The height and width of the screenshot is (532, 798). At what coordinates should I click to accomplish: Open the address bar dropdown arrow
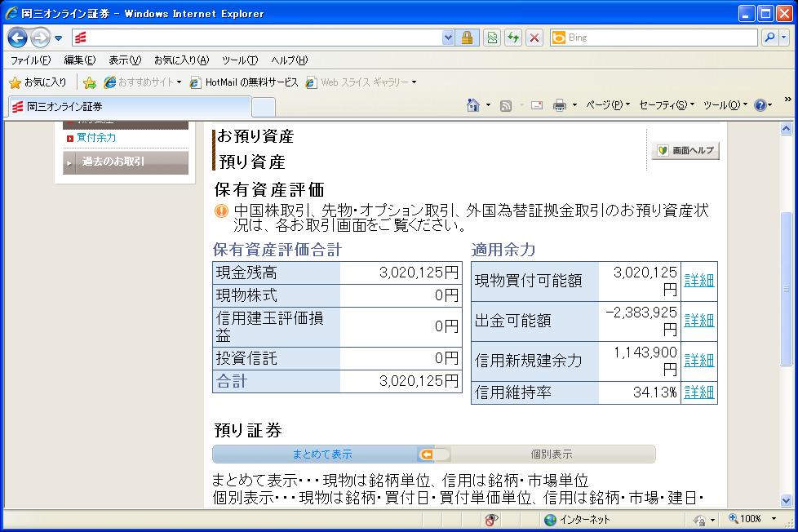coord(448,38)
